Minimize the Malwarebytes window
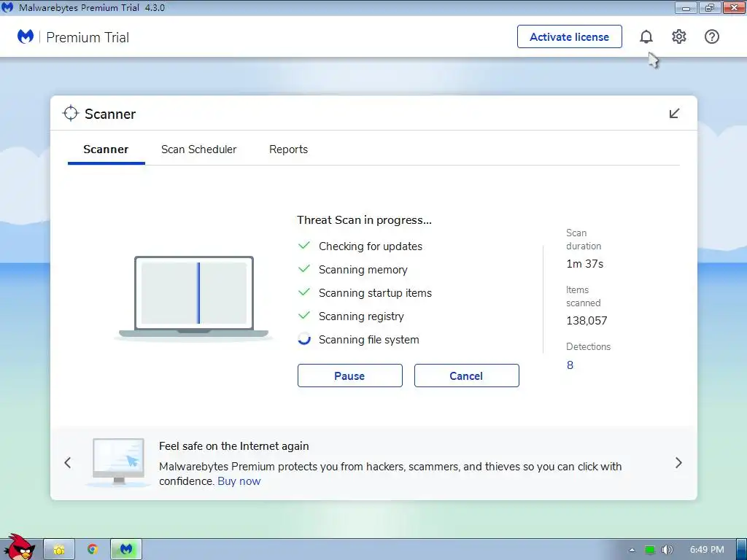 686,7
